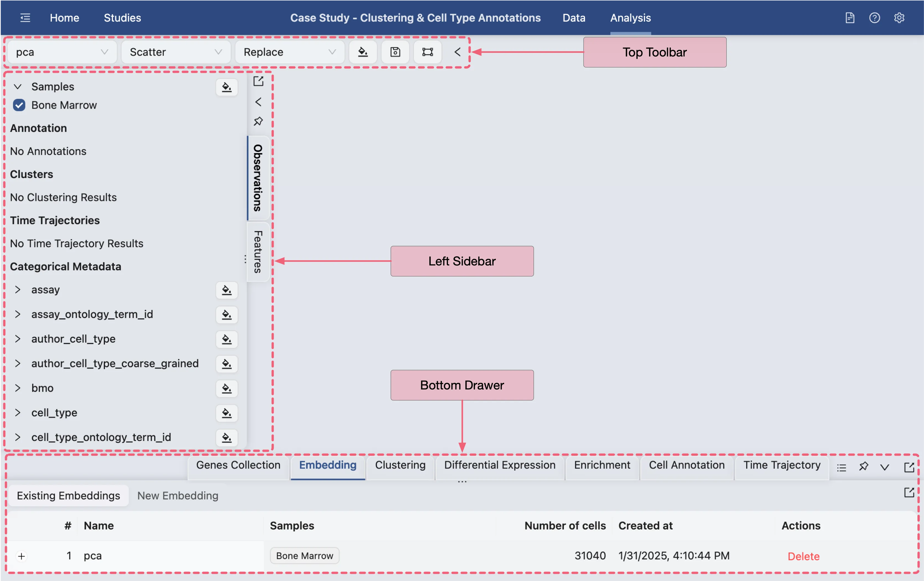Open the sidebar external link icon
924x581 pixels.
258,81
